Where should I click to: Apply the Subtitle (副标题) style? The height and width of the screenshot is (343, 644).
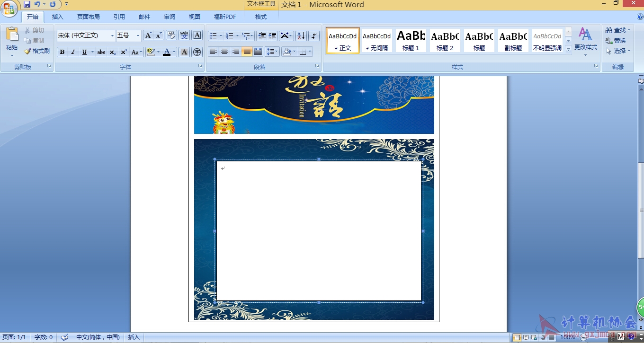(x=513, y=41)
